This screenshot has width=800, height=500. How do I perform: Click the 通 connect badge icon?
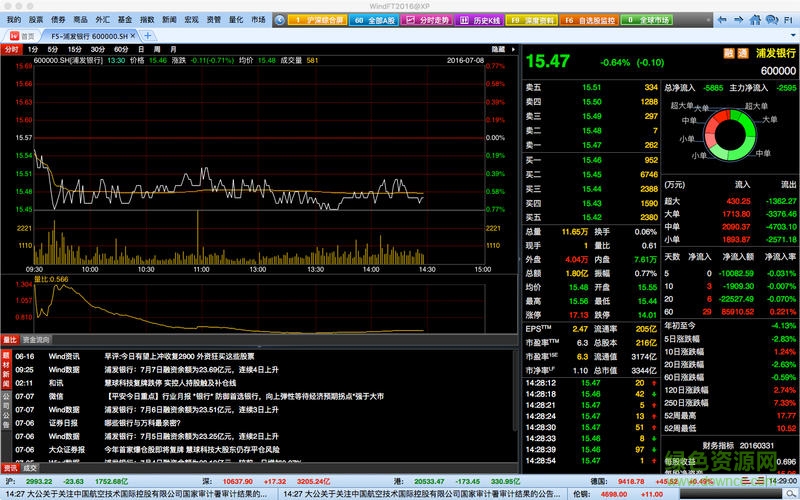[743, 54]
